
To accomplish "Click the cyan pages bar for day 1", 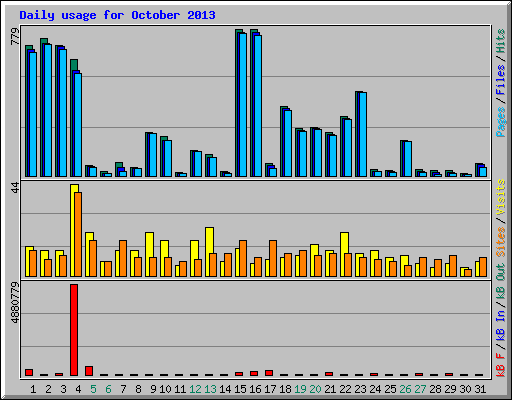I will [x=33, y=114].
